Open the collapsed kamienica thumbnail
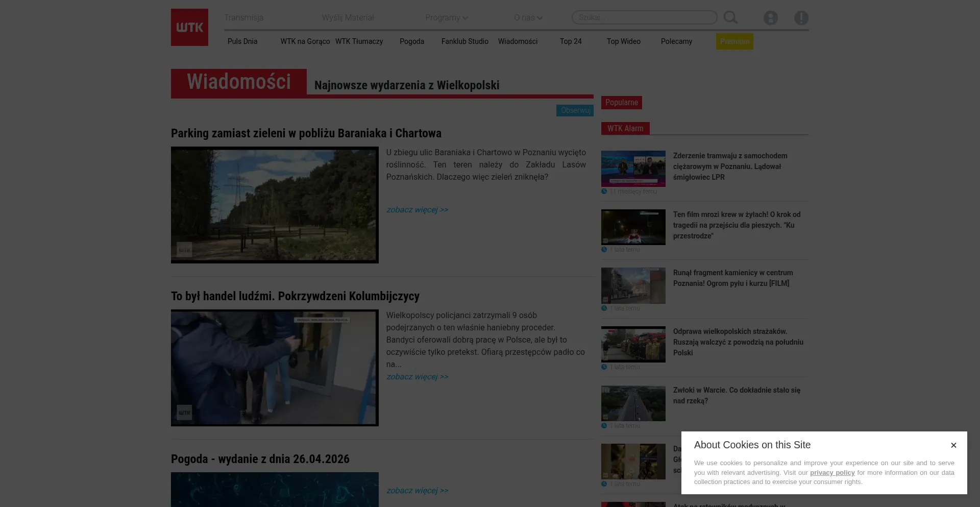This screenshot has width=980, height=507. click(633, 285)
